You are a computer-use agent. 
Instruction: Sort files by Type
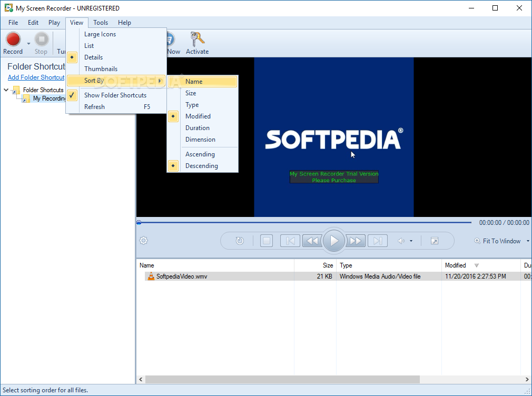coord(203,105)
